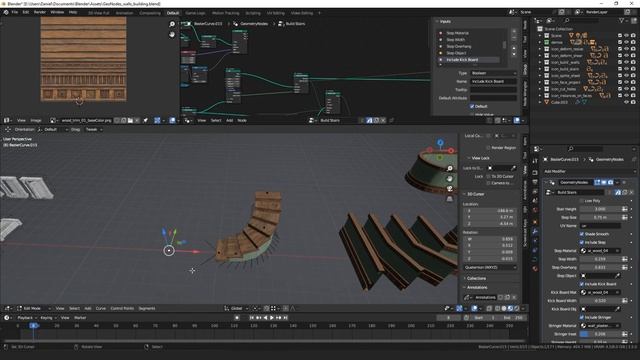The image size is (640, 360).
Task: Toggle the Include Stringer checkbox
Action: pyautogui.click(x=582, y=317)
